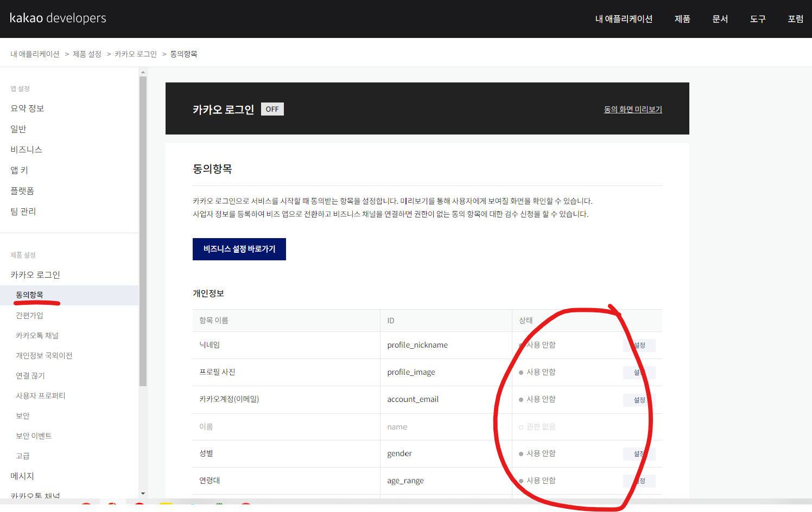Viewport: 812px width, 512px height.
Task: Open the 제품 top menu
Action: pos(682,19)
